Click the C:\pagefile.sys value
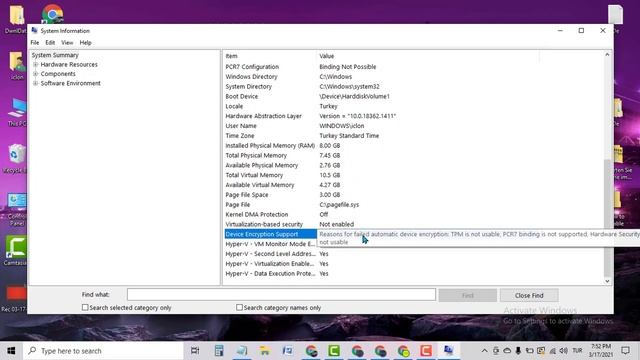This screenshot has height=360, width=640. pyautogui.click(x=339, y=204)
